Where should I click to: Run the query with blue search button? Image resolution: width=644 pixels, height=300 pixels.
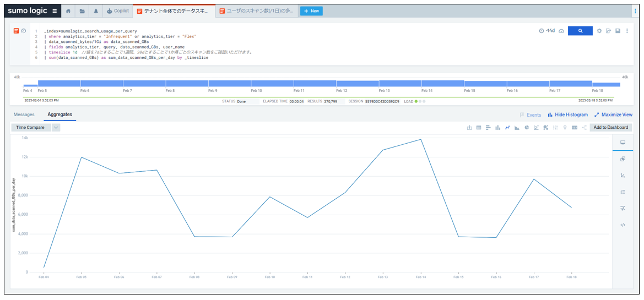[580, 31]
